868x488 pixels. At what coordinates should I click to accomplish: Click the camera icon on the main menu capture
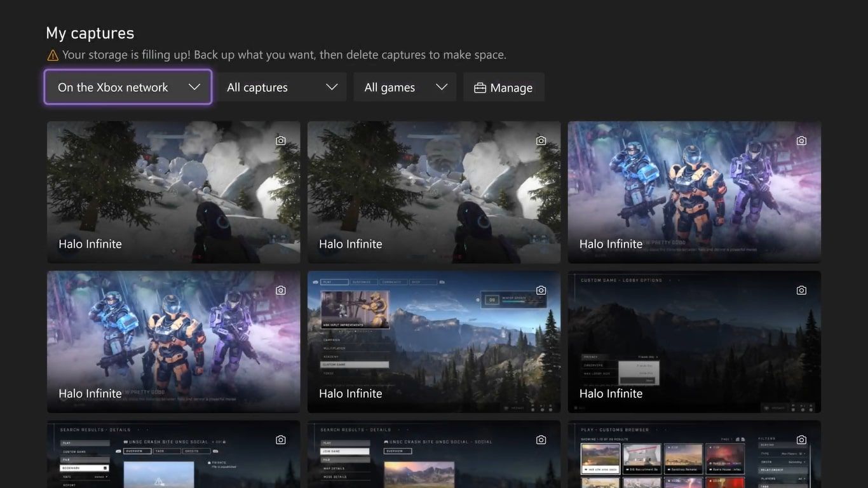541,290
